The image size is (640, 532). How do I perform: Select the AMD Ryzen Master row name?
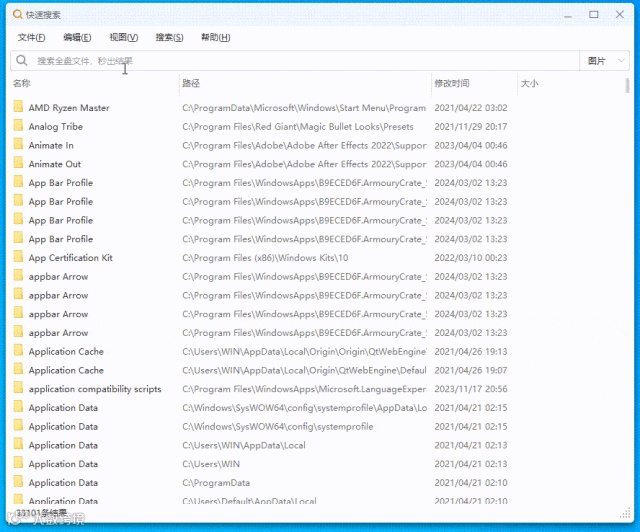click(x=69, y=108)
